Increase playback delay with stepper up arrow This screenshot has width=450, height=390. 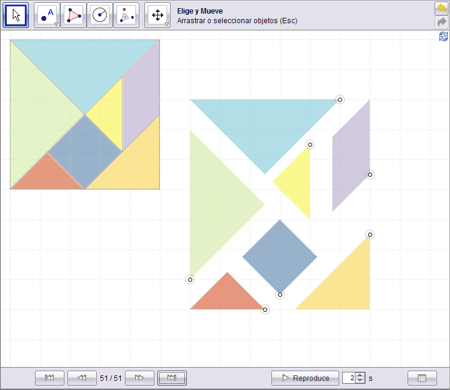pos(360,375)
